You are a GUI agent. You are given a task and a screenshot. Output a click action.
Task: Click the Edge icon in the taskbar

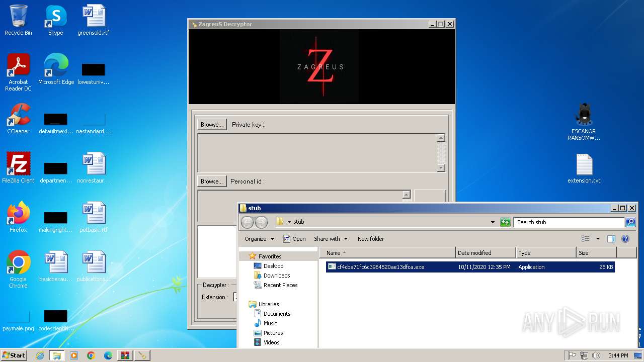point(108,355)
